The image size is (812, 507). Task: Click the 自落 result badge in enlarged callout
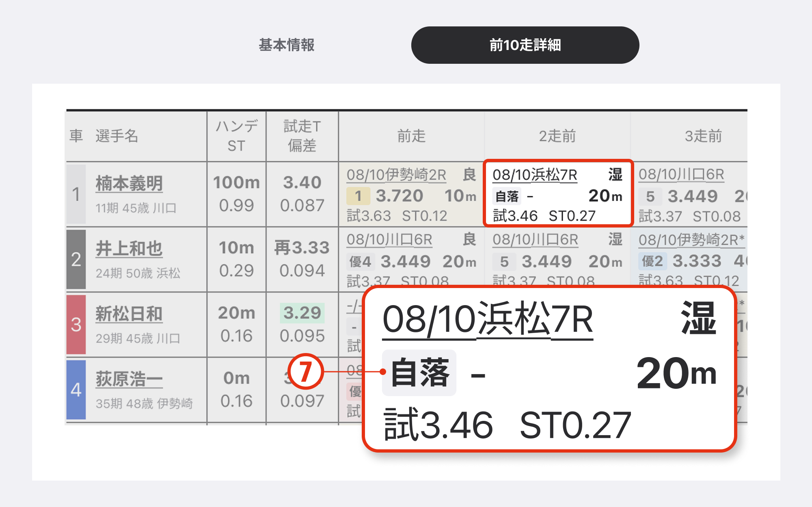click(x=419, y=373)
